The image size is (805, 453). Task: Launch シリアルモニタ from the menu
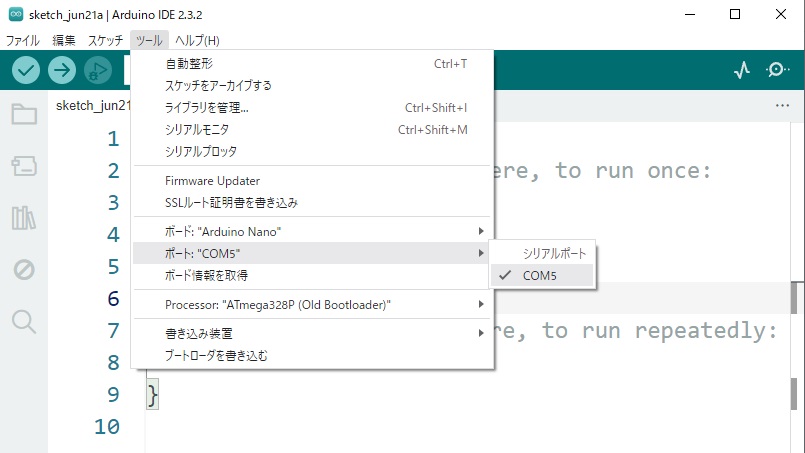point(312,129)
